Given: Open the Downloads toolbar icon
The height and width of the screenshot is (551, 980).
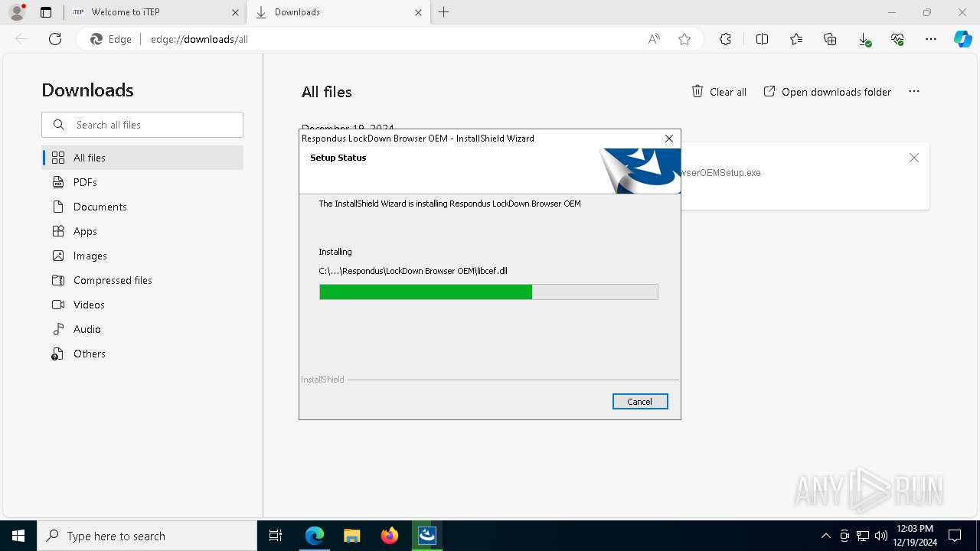Looking at the screenshot, I should click(864, 39).
